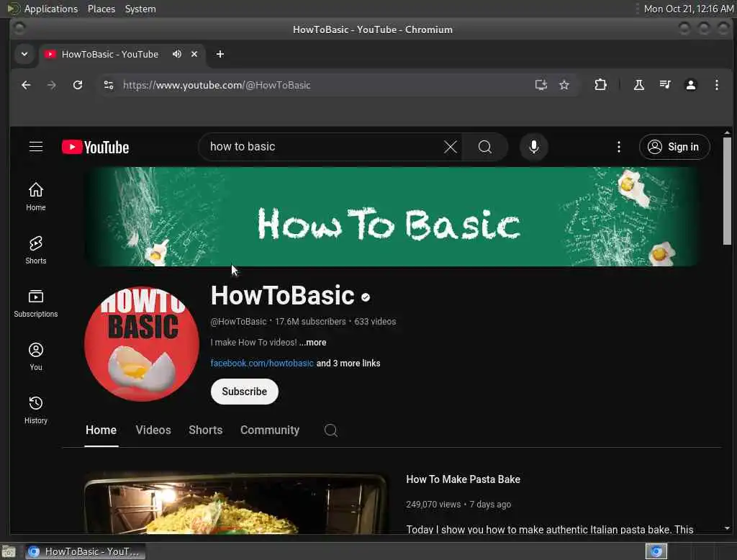
Task: Start voice search with microphone
Action: pos(533,147)
